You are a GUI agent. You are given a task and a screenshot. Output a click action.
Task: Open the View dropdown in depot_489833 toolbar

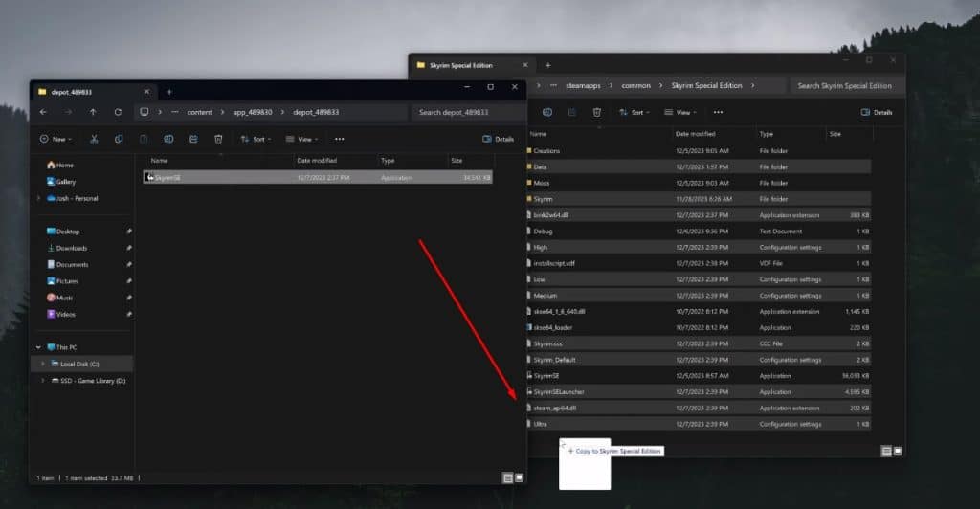(x=301, y=139)
